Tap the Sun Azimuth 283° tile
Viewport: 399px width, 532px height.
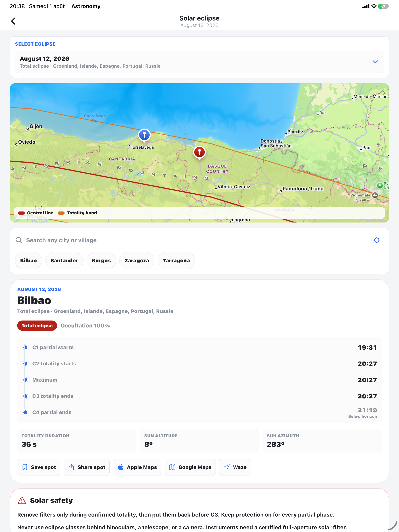[x=322, y=441]
